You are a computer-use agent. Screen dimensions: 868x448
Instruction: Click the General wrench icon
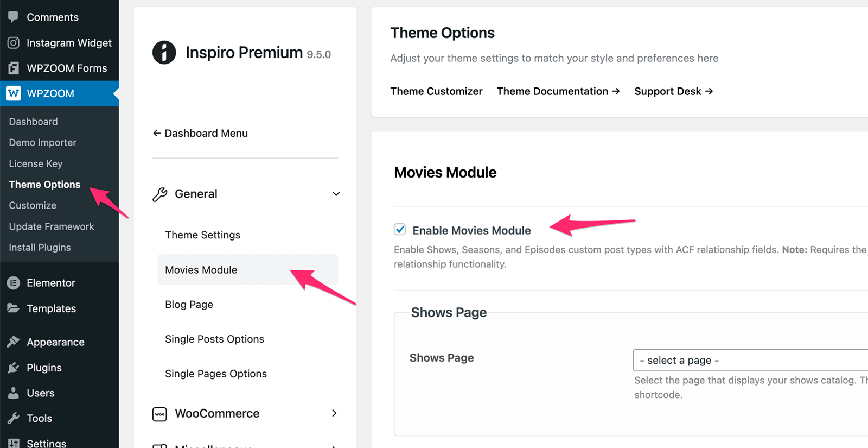(x=160, y=194)
